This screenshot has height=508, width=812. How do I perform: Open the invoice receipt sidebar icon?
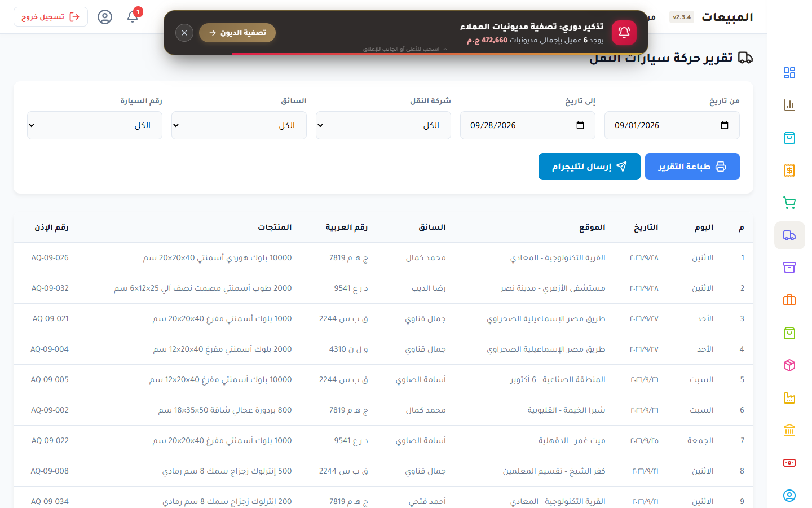point(789,170)
